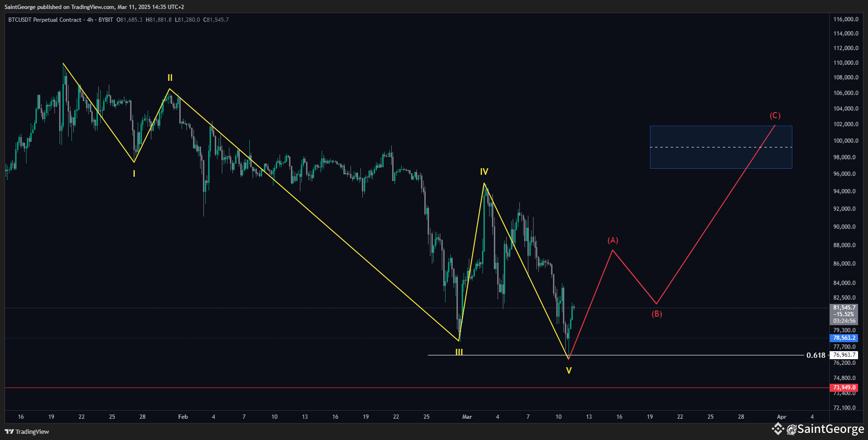
Task: Click the 102,000.0 price axis label
Action: pyautogui.click(x=846, y=124)
